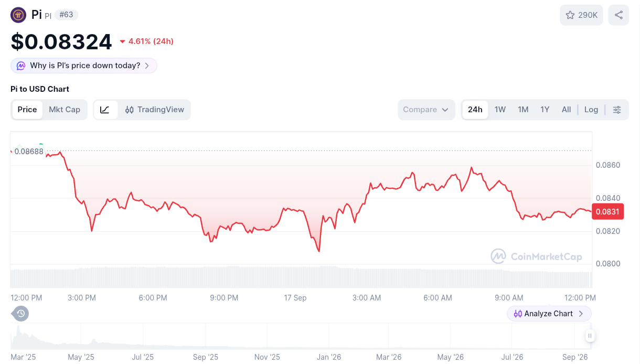This screenshot has height=364, width=640.
Task: Toggle Log scale on chart
Action: pos(591,110)
